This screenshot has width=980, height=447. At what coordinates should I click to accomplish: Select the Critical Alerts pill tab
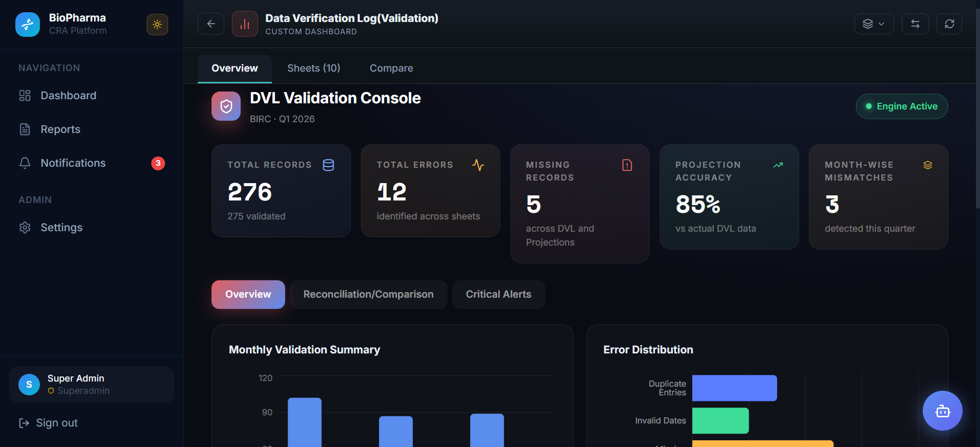[x=499, y=295]
